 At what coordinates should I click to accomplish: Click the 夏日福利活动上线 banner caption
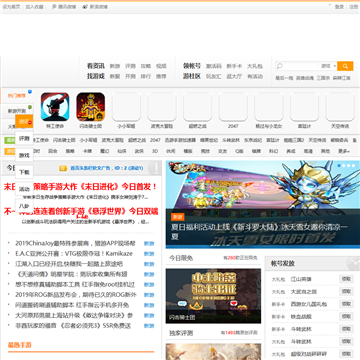[259, 232]
